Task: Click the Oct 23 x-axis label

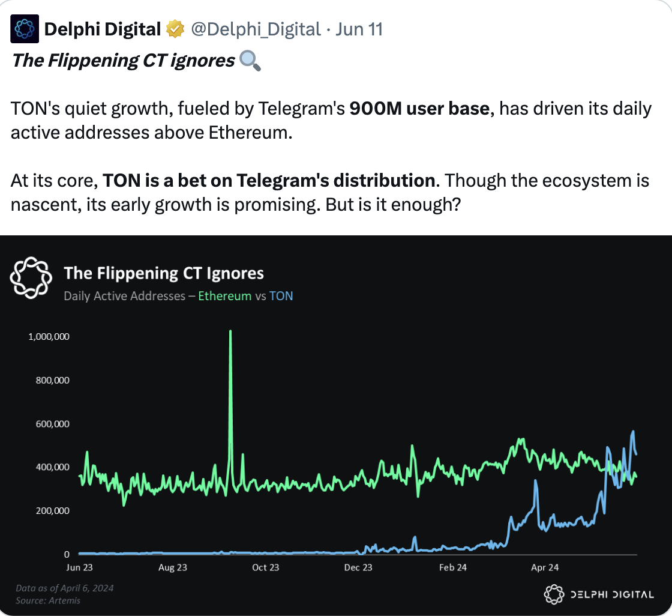Action: pyautogui.click(x=265, y=567)
